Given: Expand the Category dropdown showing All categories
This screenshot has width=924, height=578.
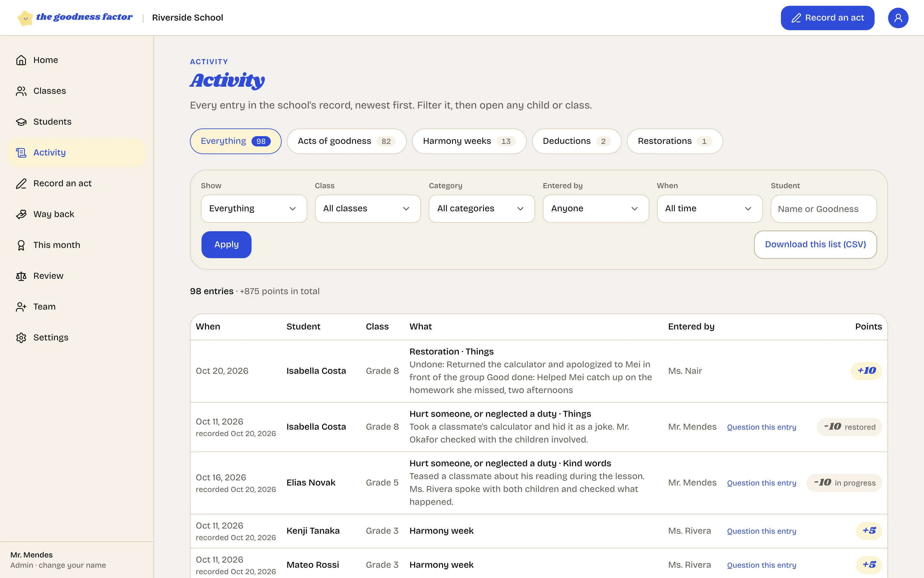Looking at the screenshot, I should 482,209.
